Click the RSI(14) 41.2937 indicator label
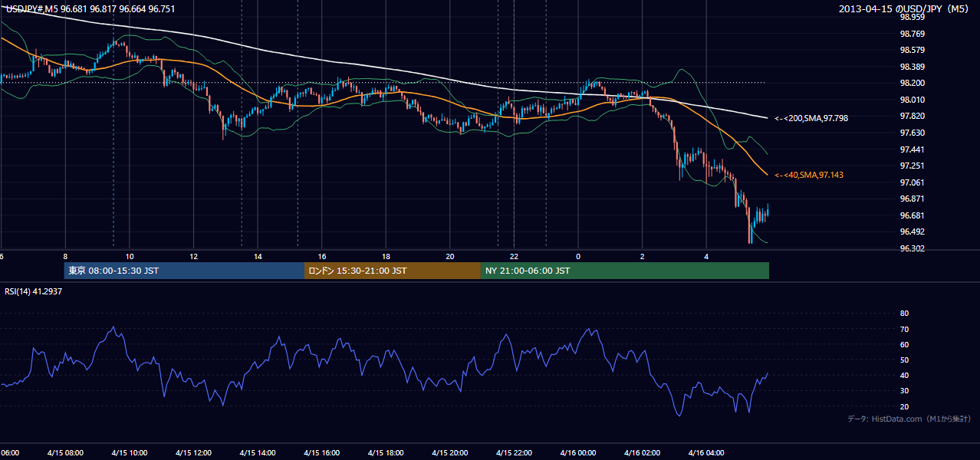The height and width of the screenshot is (460, 980). pyautogui.click(x=34, y=291)
